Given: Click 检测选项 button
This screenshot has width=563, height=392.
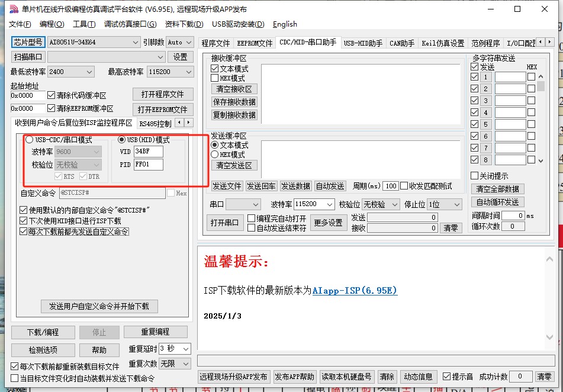Looking at the screenshot, I should click(x=43, y=350).
